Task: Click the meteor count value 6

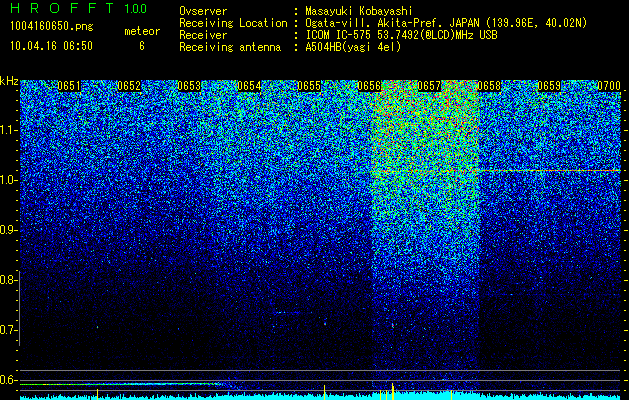Action: pos(142,46)
